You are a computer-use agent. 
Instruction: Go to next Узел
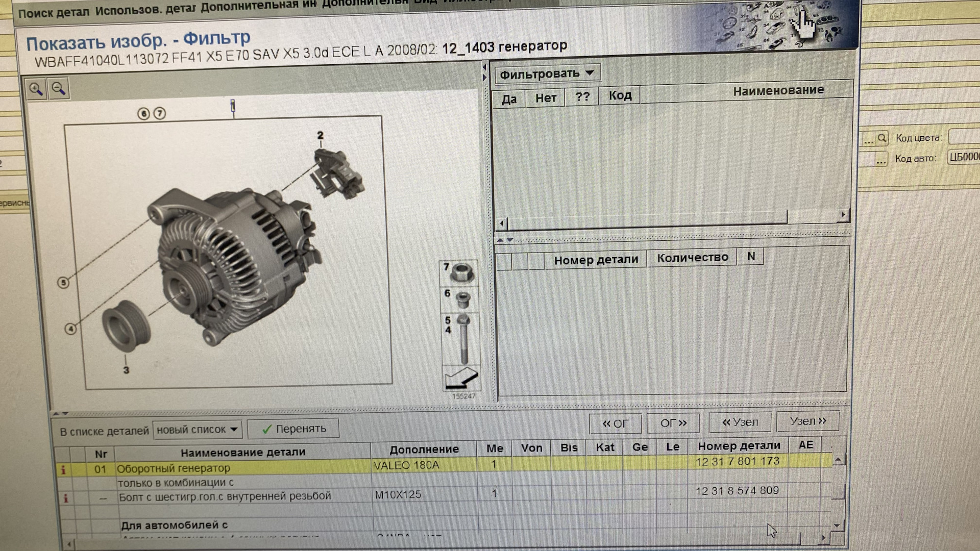coord(807,421)
